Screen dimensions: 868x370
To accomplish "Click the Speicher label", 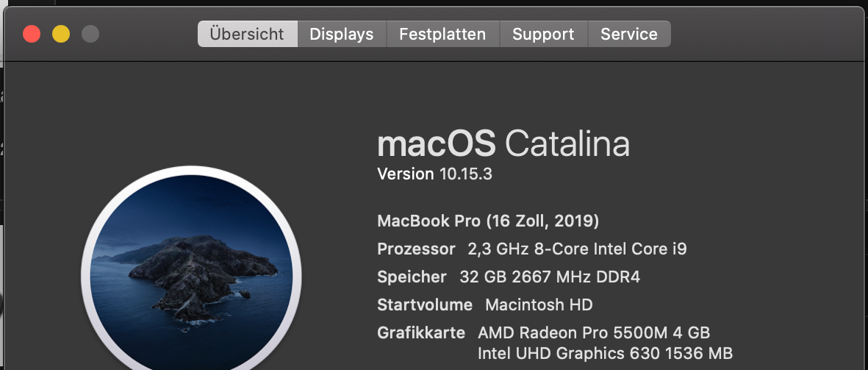I will (x=412, y=277).
